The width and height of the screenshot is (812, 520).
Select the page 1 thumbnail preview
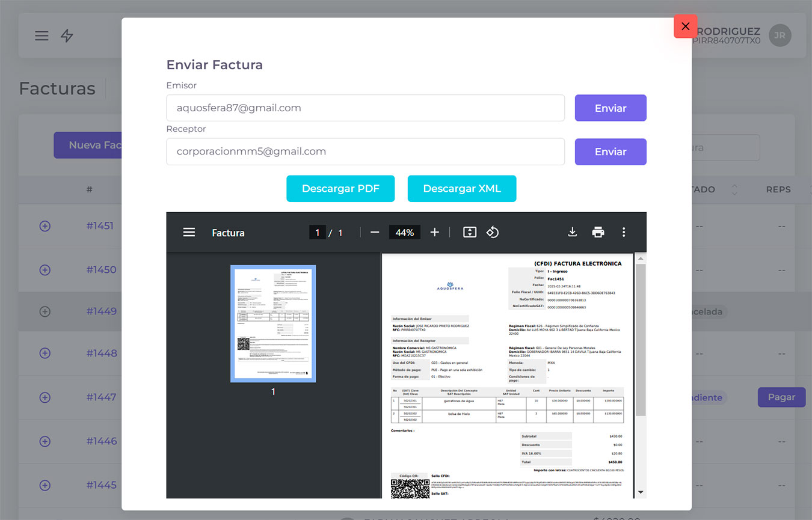pyautogui.click(x=273, y=323)
